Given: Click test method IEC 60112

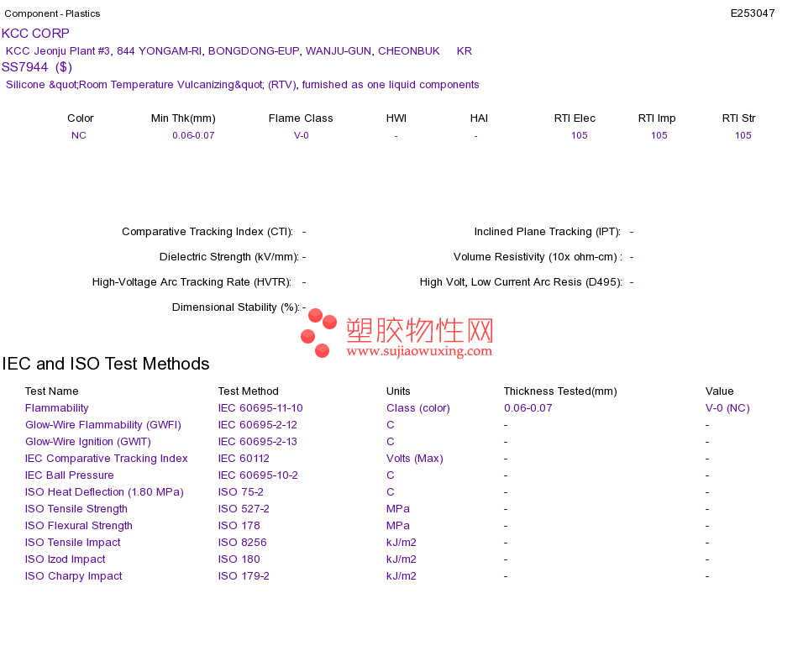Looking at the screenshot, I should (244, 458).
